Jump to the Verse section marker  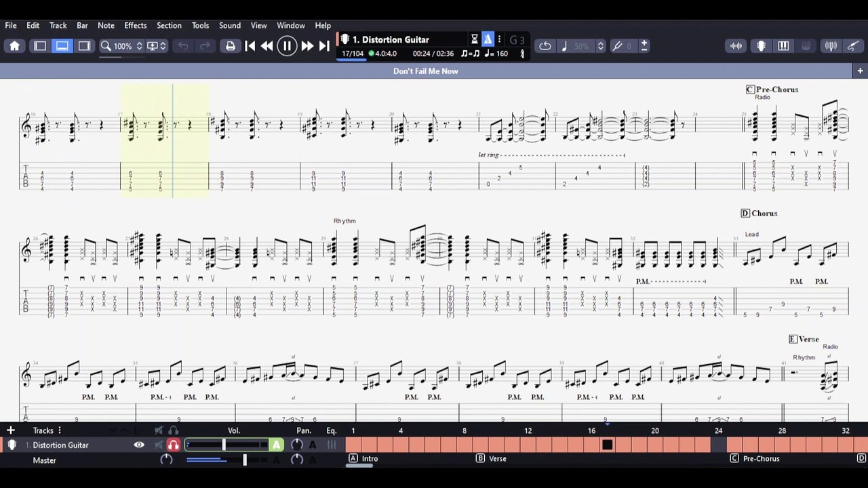pos(491,459)
